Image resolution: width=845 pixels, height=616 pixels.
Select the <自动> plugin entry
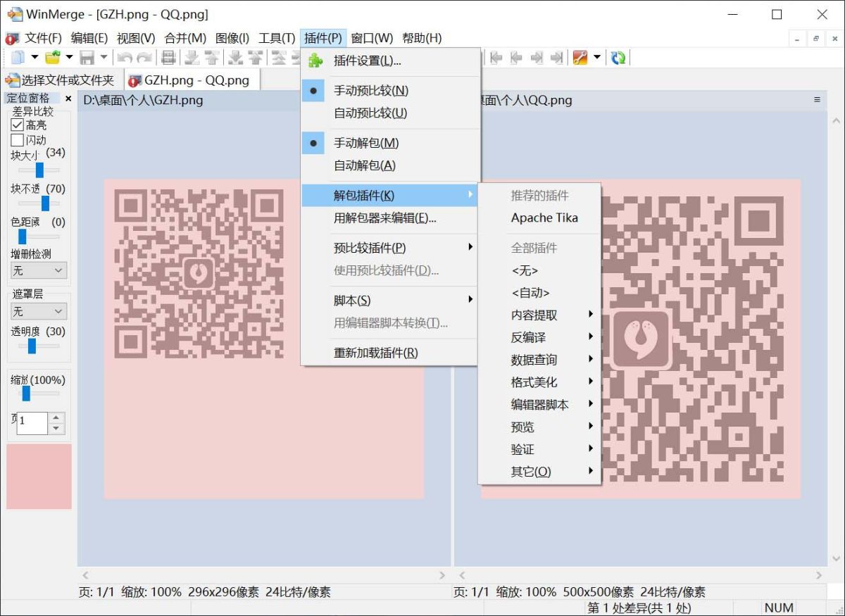(x=539, y=292)
